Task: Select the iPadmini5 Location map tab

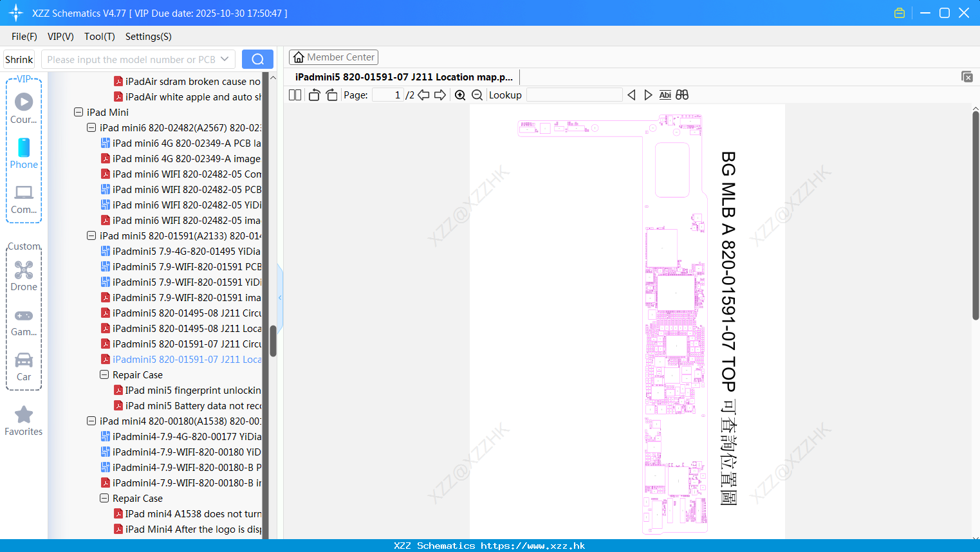Action: click(403, 77)
